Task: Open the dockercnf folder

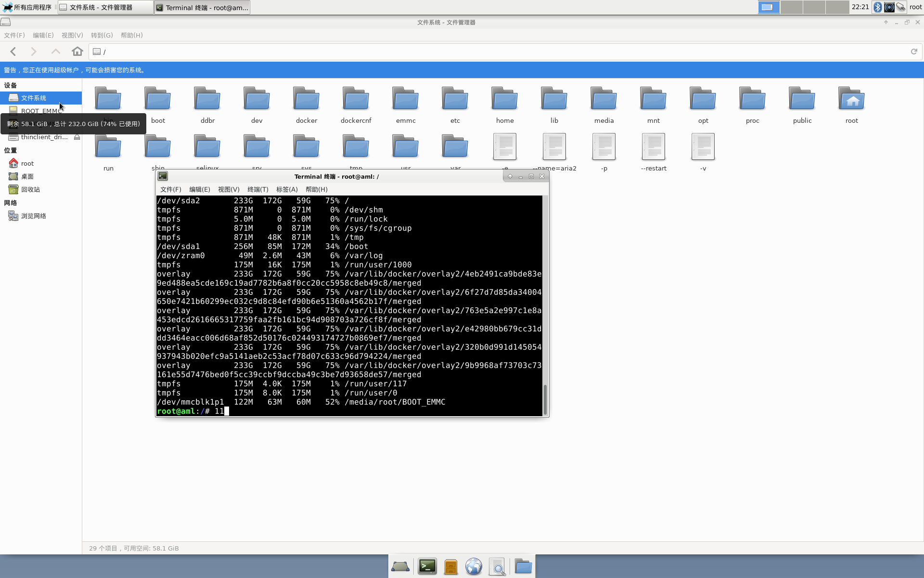Action: [x=356, y=105]
